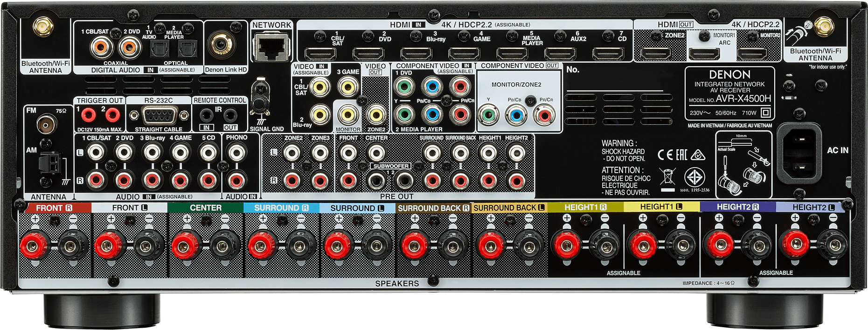This screenshot has width=868, height=330.
Task: Click the HDMI IN 7 CD port
Action: pos(608,54)
